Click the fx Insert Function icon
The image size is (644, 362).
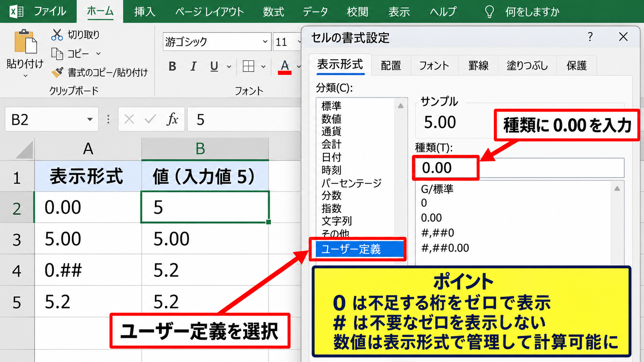coord(173,119)
